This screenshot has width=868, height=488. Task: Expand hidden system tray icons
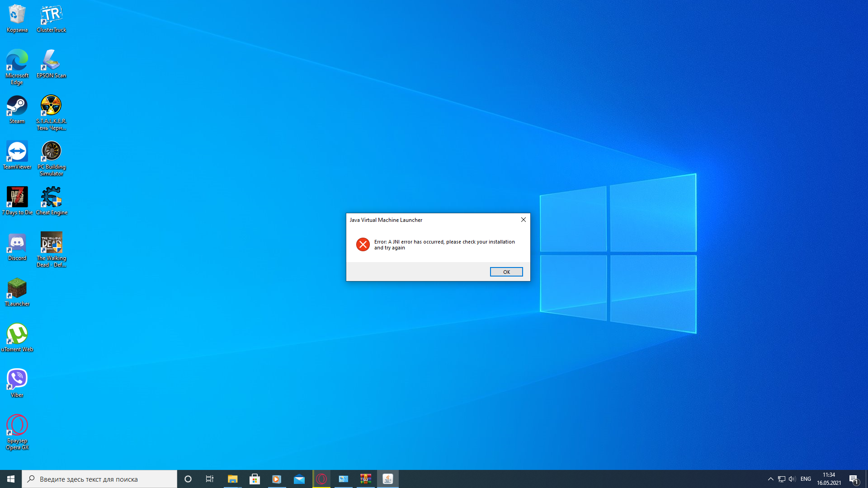pos(770,479)
